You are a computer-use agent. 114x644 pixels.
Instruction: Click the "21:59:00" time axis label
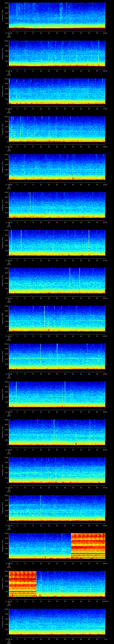point(9,601)
